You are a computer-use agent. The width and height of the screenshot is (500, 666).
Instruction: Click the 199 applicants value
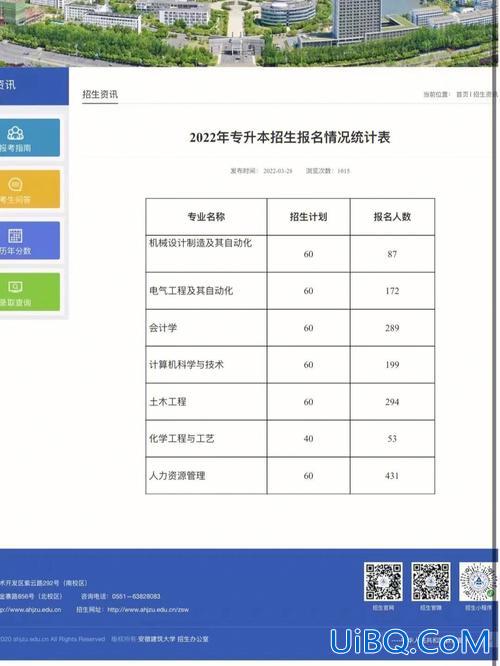(392, 365)
